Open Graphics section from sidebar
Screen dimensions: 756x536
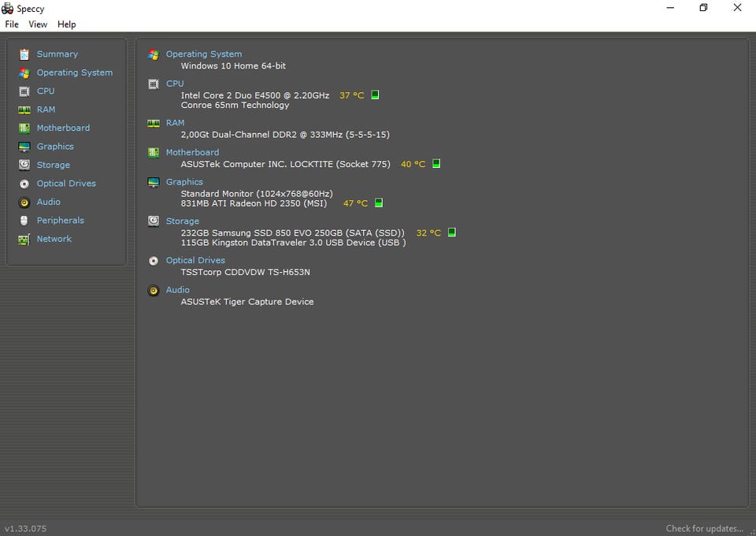pyautogui.click(x=55, y=146)
